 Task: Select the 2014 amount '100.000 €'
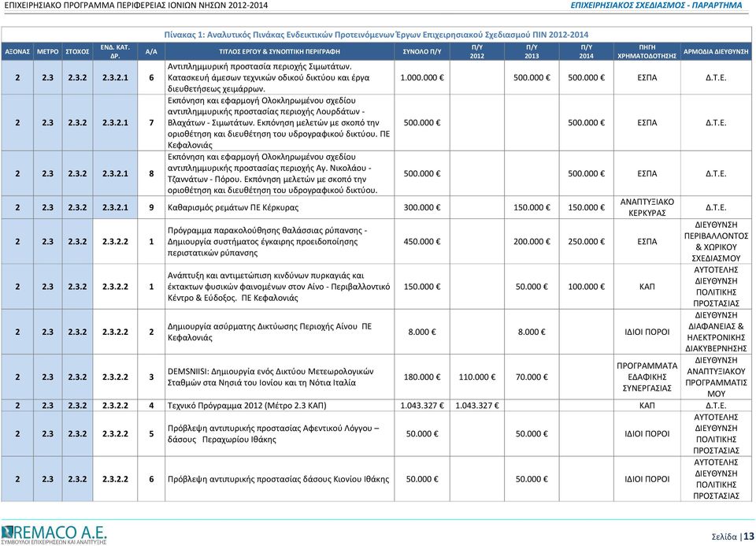[x=586, y=287]
